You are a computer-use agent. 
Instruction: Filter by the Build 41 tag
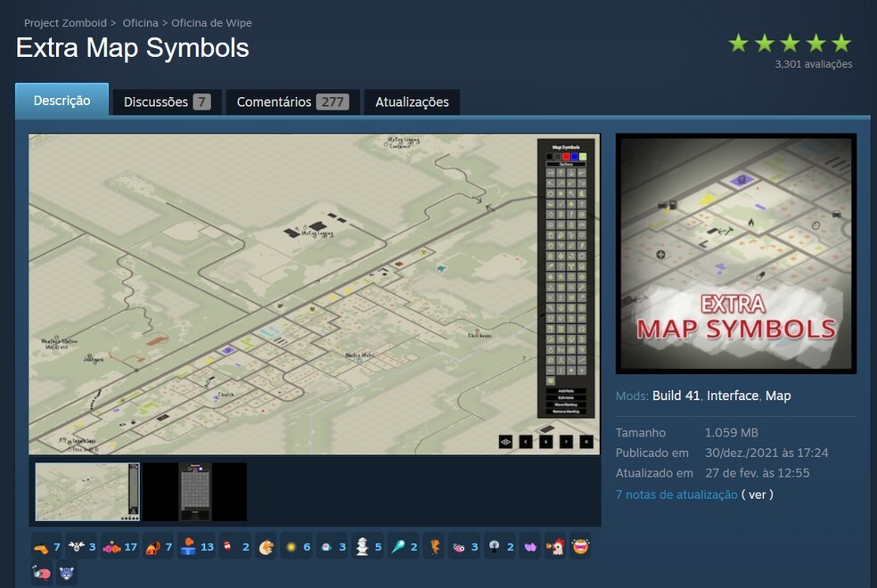pos(676,396)
